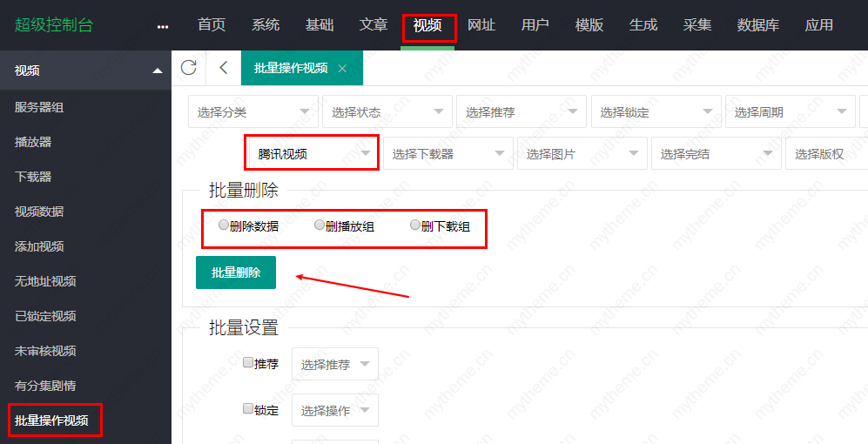Open the 选择下载器 dropdown
868x444 pixels.
tap(447, 154)
